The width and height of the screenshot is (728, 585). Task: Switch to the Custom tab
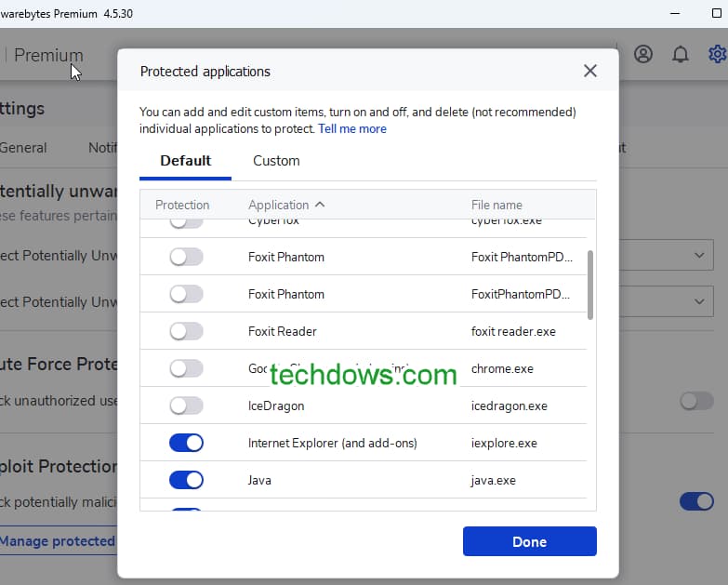pyautogui.click(x=276, y=161)
